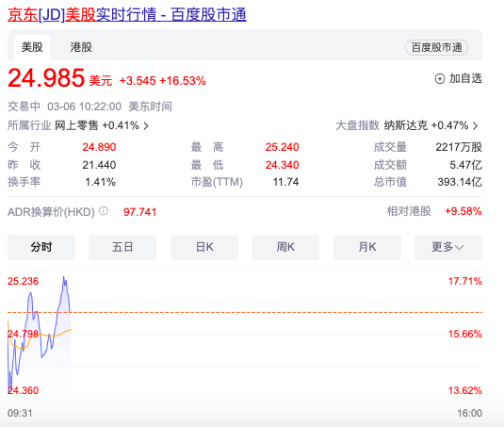Click chart axis label 25.236
This screenshot has height=427, width=504.
23,281
